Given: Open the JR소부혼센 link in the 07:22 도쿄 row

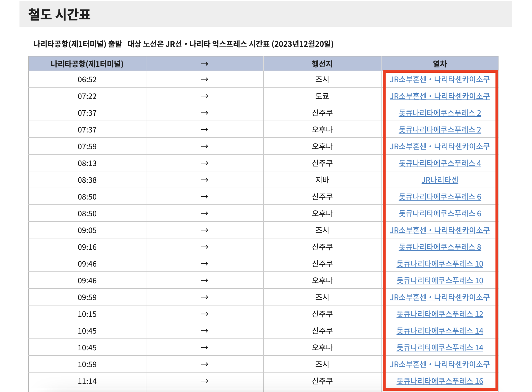Looking at the screenshot, I should pyautogui.click(x=440, y=96).
